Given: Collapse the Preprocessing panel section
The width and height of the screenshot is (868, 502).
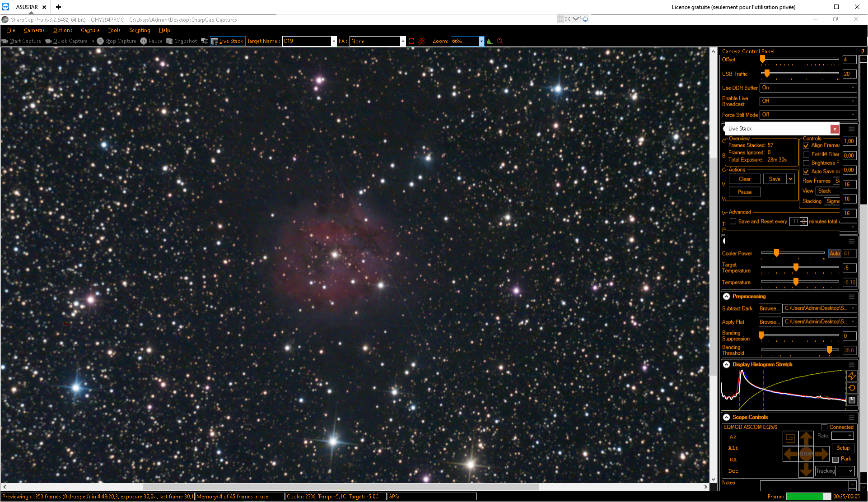Looking at the screenshot, I should tap(727, 297).
